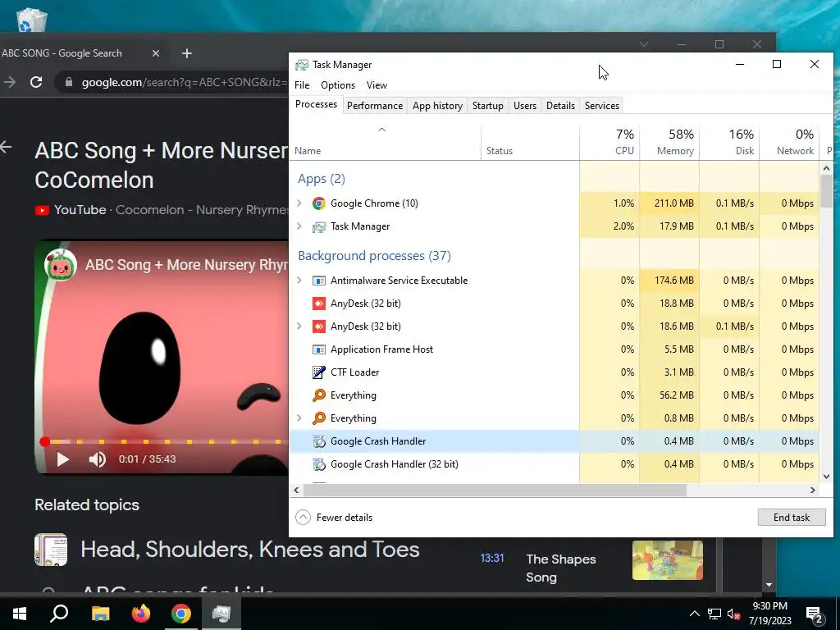Select the 13:31 timestamp link
The image size is (840, 630).
(x=492, y=558)
